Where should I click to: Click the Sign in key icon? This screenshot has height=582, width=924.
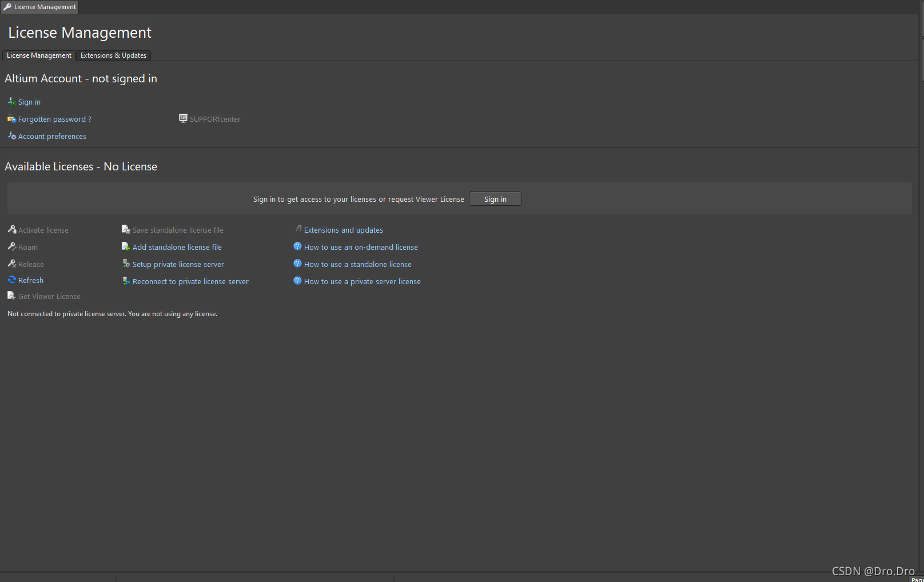(11, 102)
